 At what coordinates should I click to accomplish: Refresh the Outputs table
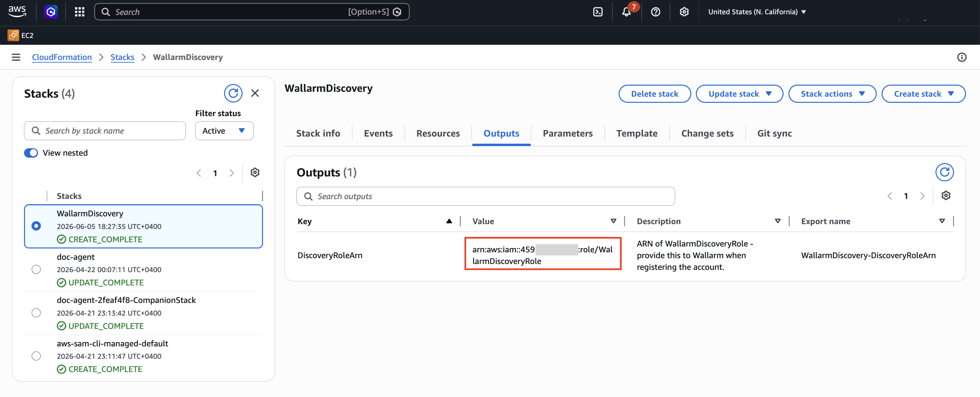click(944, 172)
